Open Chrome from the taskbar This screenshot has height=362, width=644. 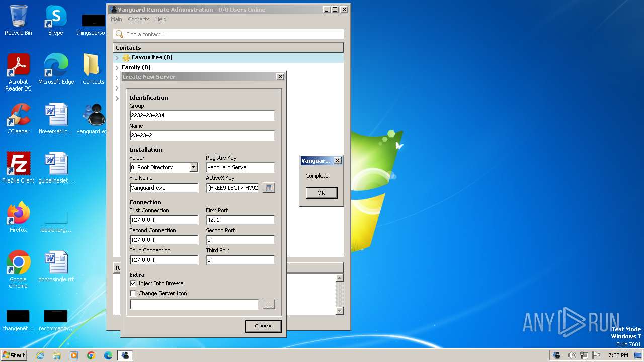click(91, 355)
